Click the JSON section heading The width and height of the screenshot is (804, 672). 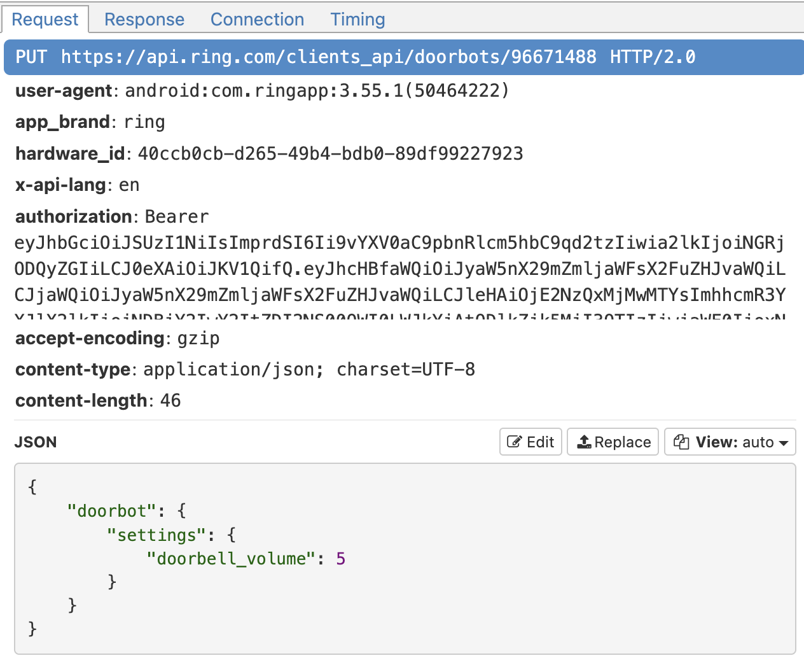[36, 442]
